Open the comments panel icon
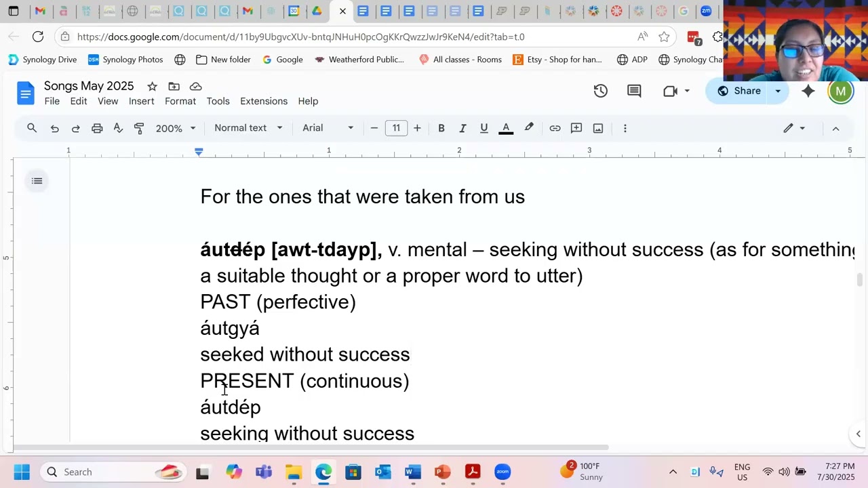Screen dimensions: 868x488 pos(634,91)
